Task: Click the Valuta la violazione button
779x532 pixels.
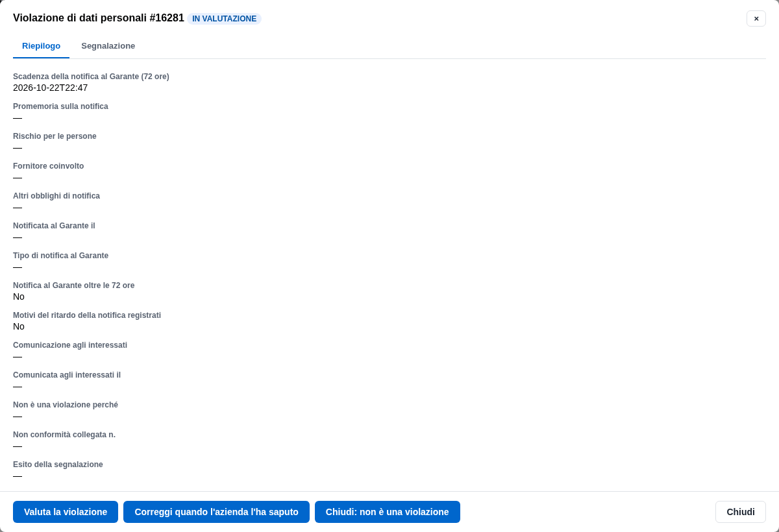Action: coord(66,512)
